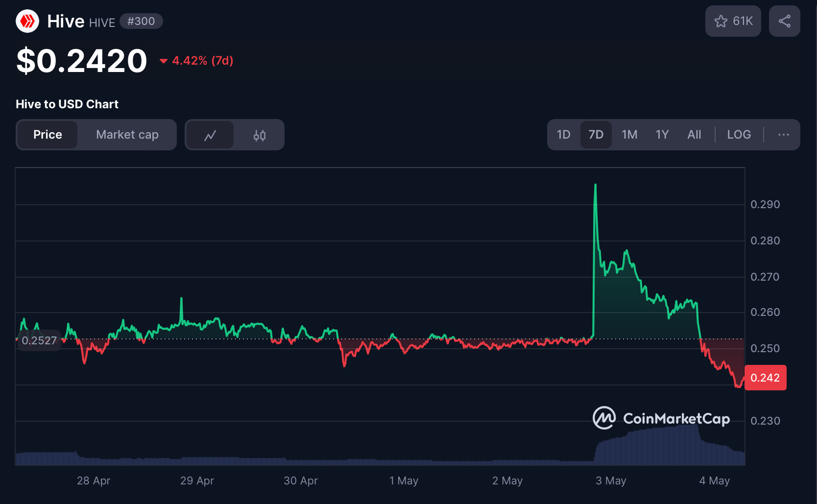This screenshot has width=817, height=504.
Task: Click the 0.280 y-axis label
Action: point(765,240)
